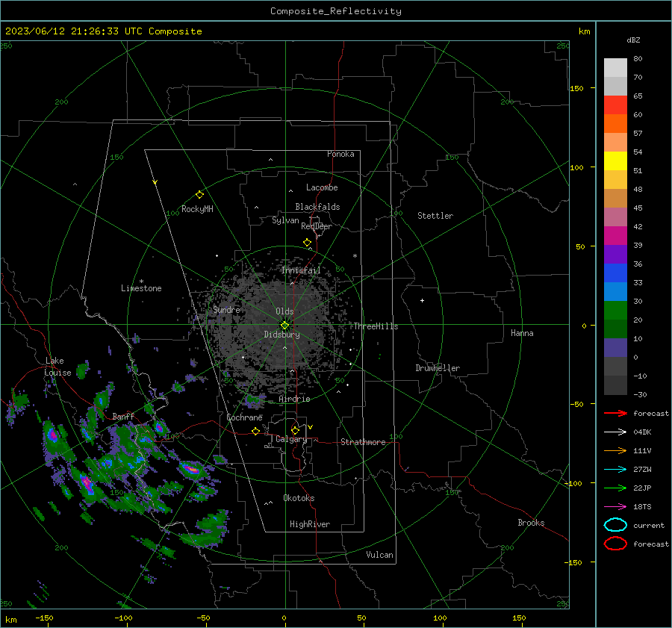Select the Okotoks label
672x628 pixels.
coord(299,498)
